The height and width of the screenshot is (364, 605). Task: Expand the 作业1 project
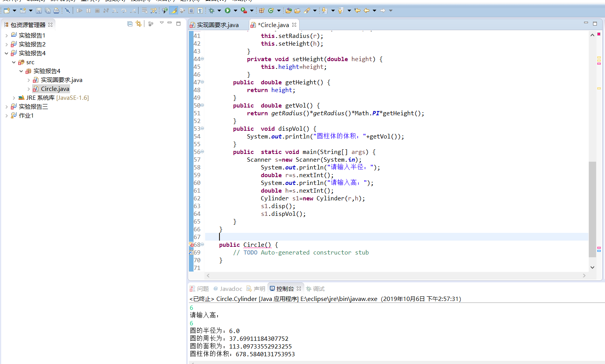(6, 116)
